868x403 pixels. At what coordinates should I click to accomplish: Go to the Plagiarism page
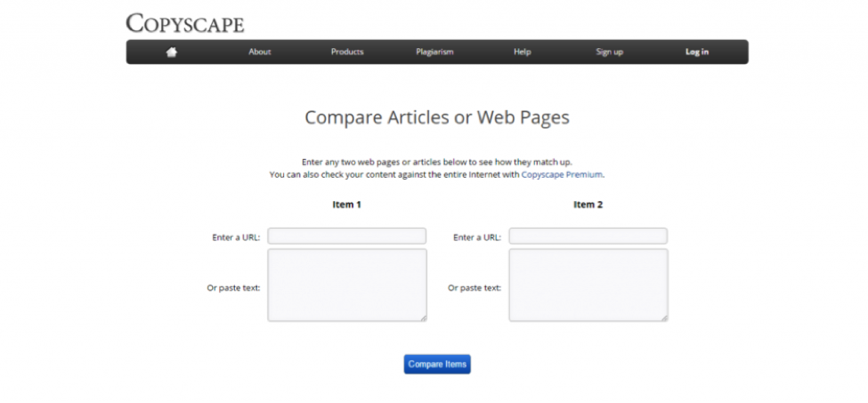pos(434,52)
